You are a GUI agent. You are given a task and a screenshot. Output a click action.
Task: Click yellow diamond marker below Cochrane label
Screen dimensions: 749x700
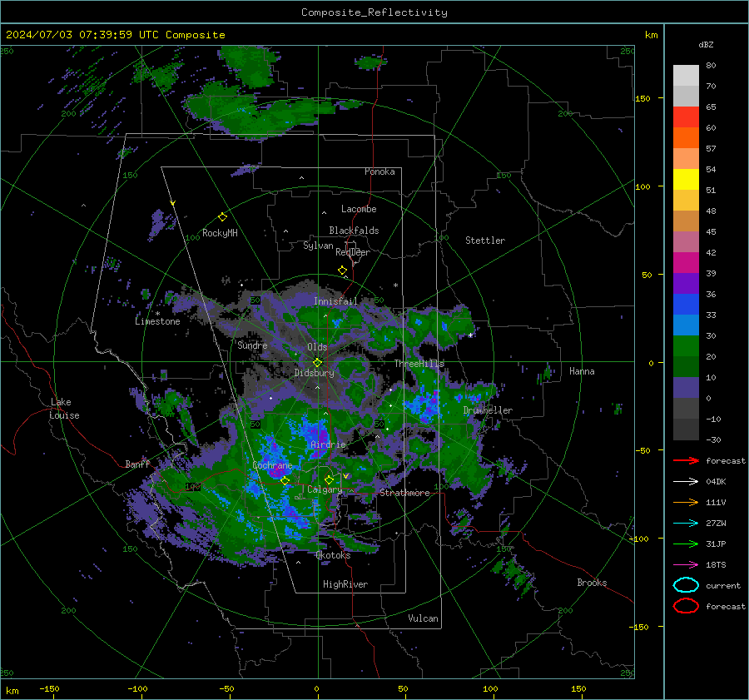(285, 480)
